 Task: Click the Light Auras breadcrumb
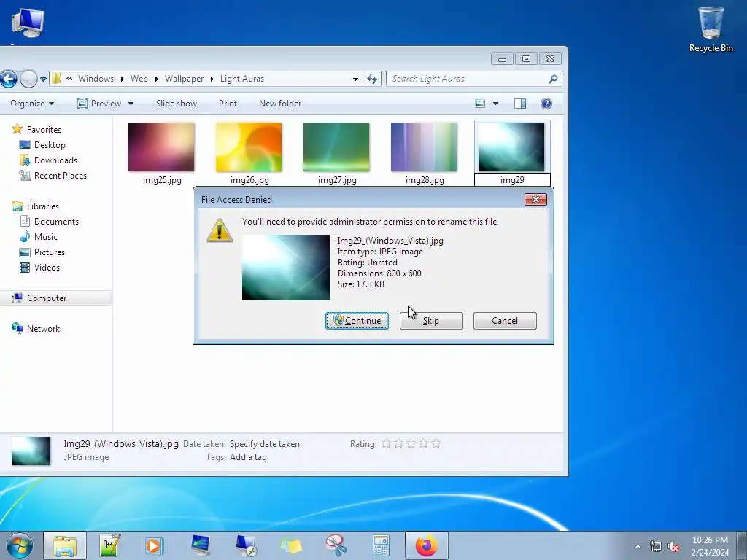coord(242,79)
